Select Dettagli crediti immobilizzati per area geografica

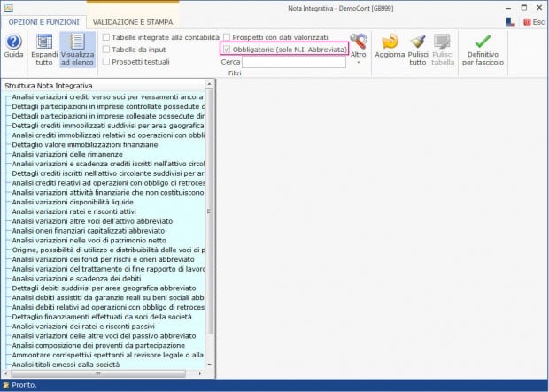(108, 126)
